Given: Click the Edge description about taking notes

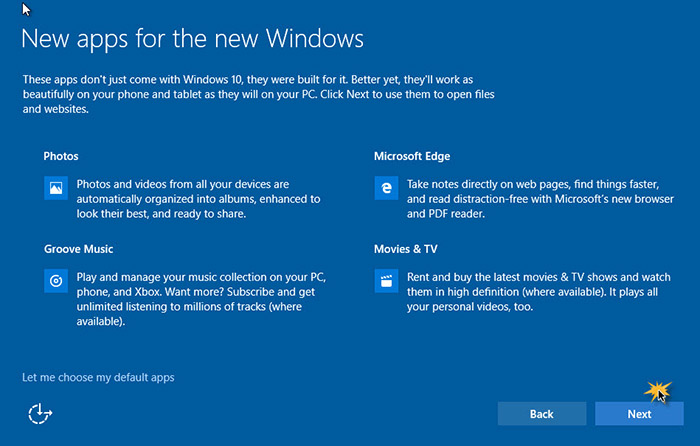Looking at the screenshot, I should pos(540,199).
